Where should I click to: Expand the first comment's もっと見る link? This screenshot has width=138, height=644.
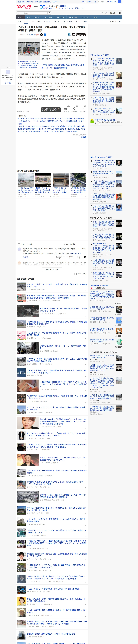[x=77, y=254]
